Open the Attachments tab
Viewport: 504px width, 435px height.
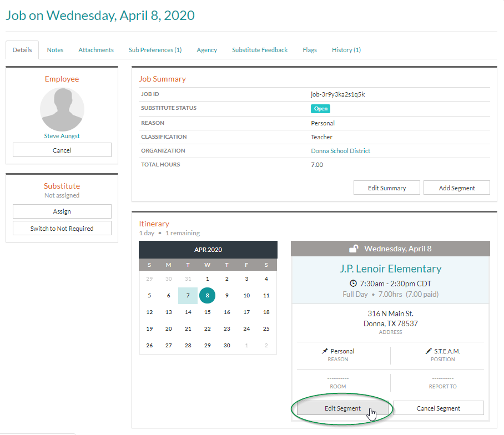pyautogui.click(x=96, y=50)
